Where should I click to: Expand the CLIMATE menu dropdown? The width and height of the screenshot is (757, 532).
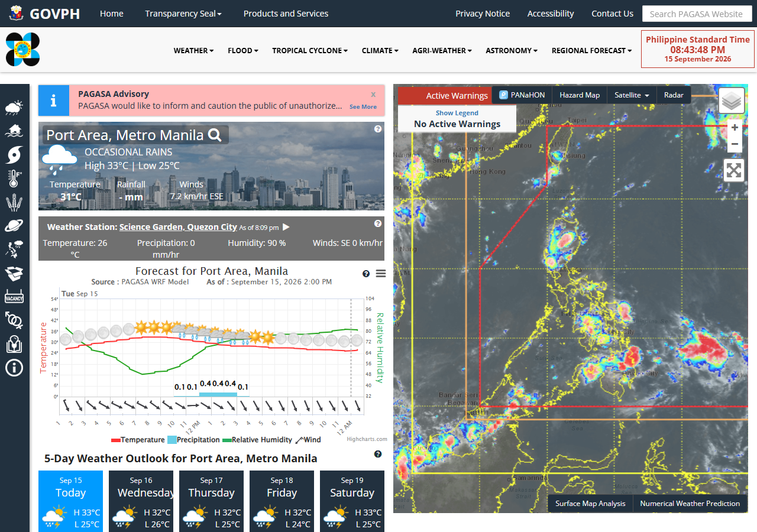coord(380,51)
